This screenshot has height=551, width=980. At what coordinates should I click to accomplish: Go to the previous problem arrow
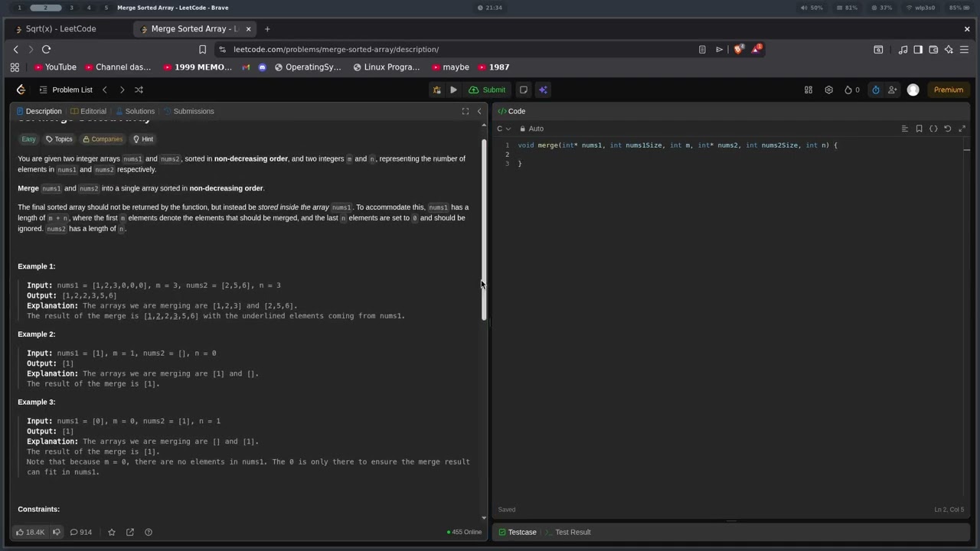coord(105,90)
